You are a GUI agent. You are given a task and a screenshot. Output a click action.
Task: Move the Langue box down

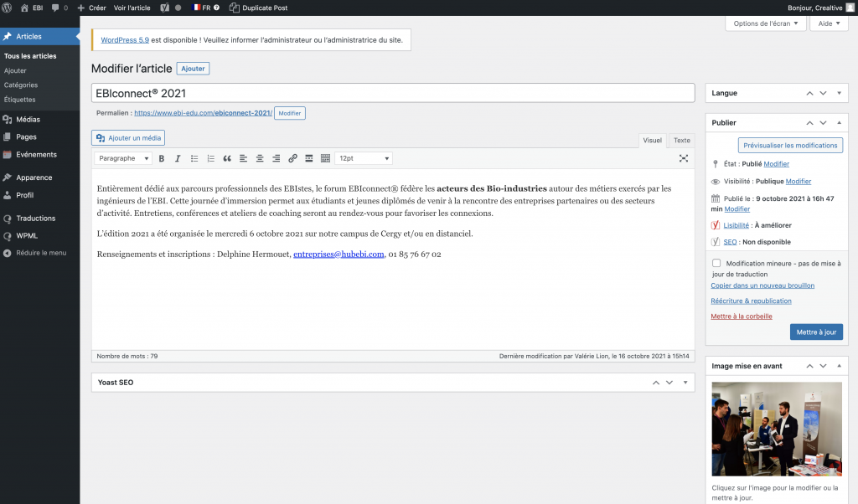(823, 94)
